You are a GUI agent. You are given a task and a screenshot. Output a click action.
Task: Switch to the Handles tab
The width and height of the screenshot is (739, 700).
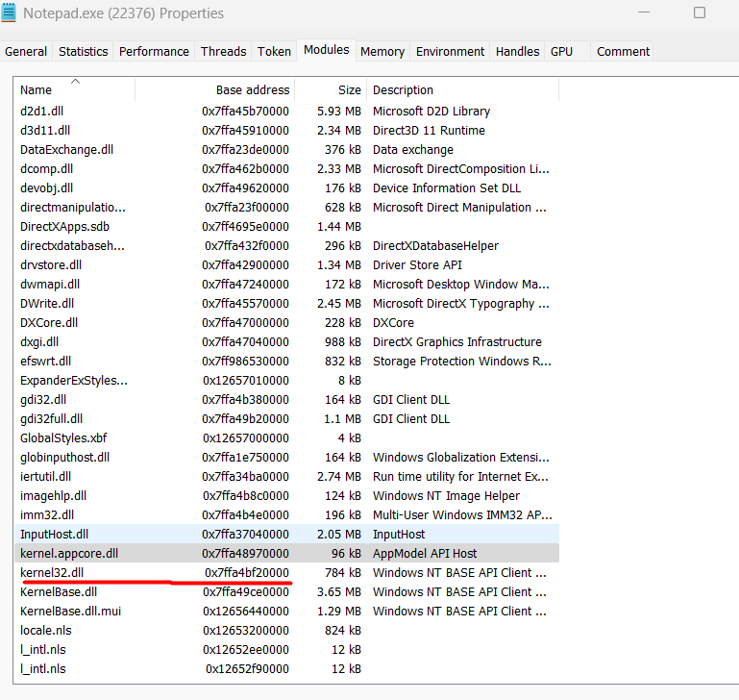[517, 51]
